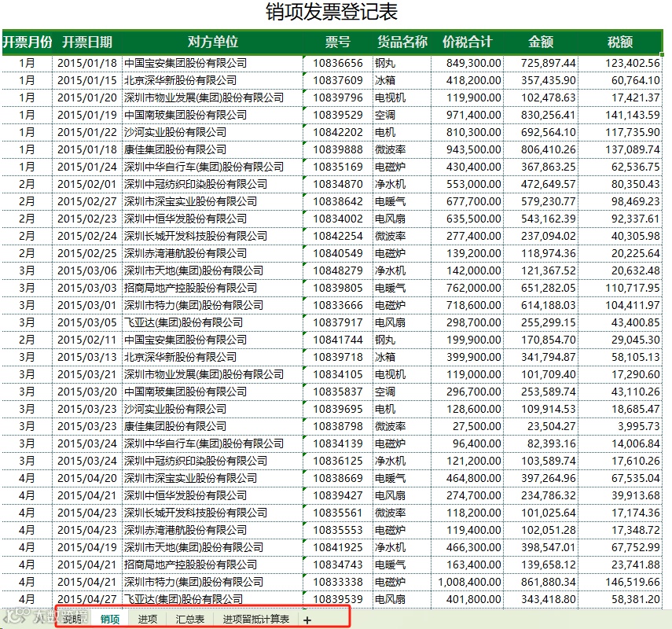Click ticket number cell 10836125
672x629 pixels.
tap(338, 461)
